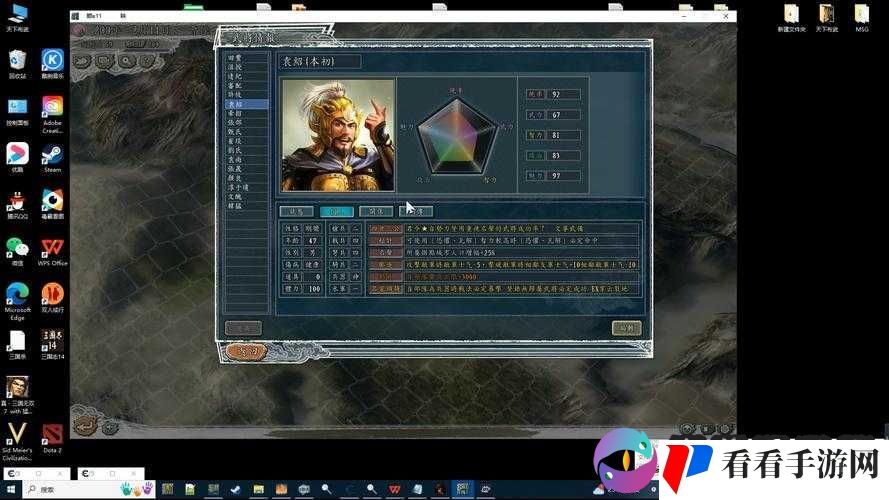Viewport: 889px width, 500px height.
Task: Select 袁绍 highlighted row in officer list
Action: (x=247, y=104)
